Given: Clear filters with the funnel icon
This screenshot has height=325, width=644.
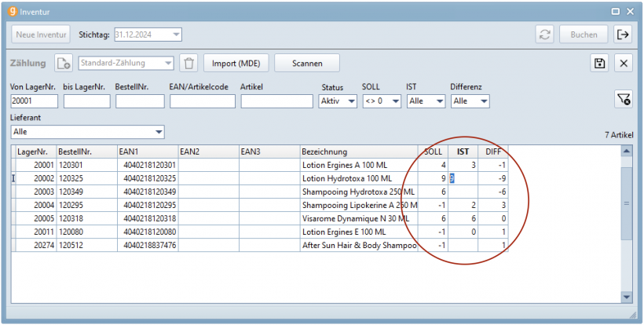Looking at the screenshot, I should pos(623,98).
